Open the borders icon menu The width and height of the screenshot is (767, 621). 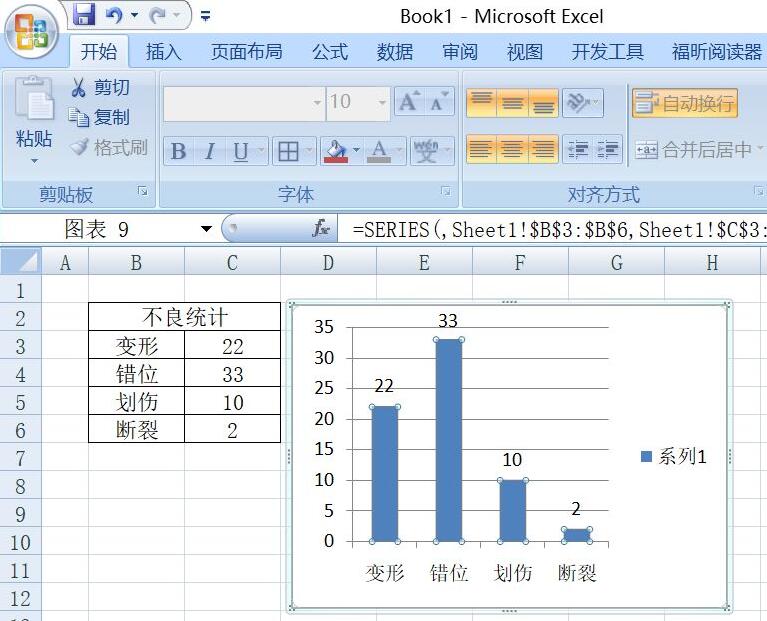[289, 151]
